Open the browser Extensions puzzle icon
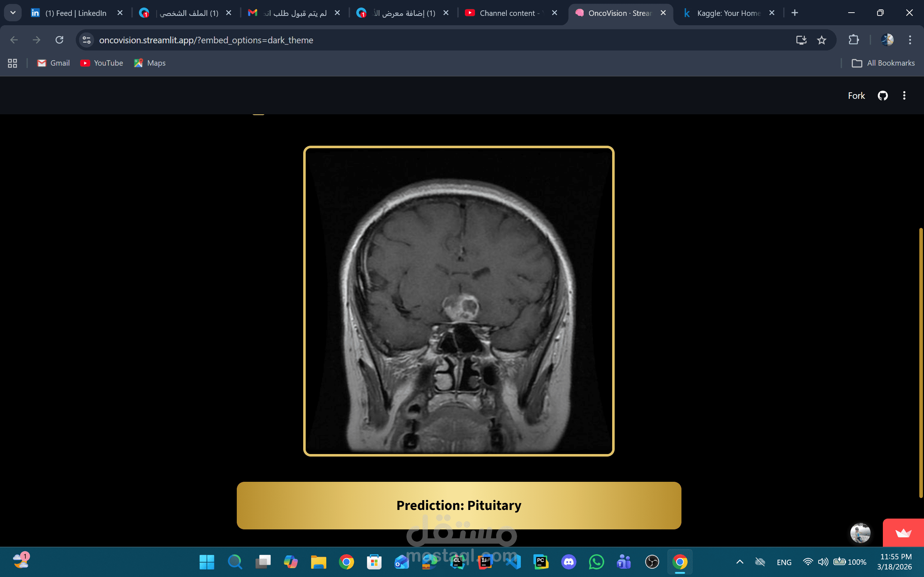Image resolution: width=924 pixels, height=577 pixels. click(853, 40)
